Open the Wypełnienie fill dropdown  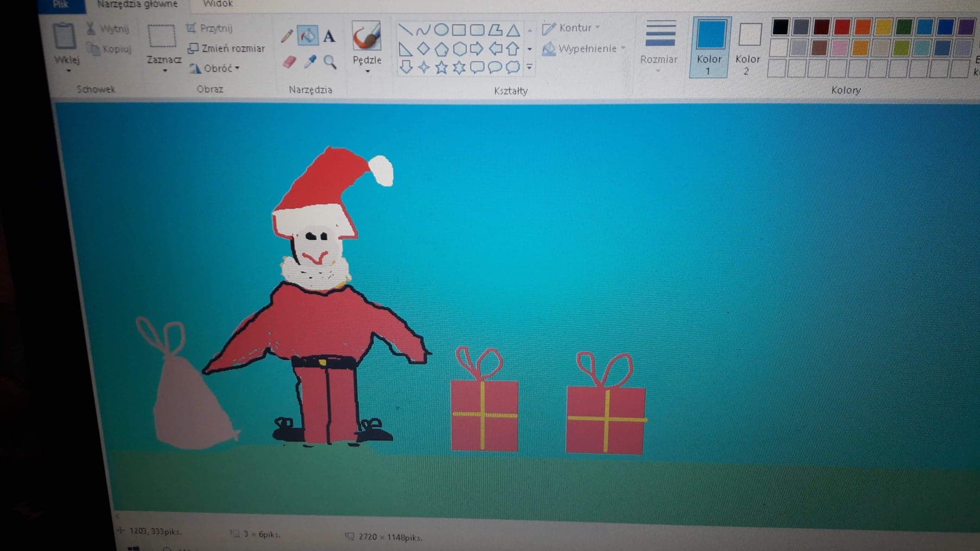(584, 49)
